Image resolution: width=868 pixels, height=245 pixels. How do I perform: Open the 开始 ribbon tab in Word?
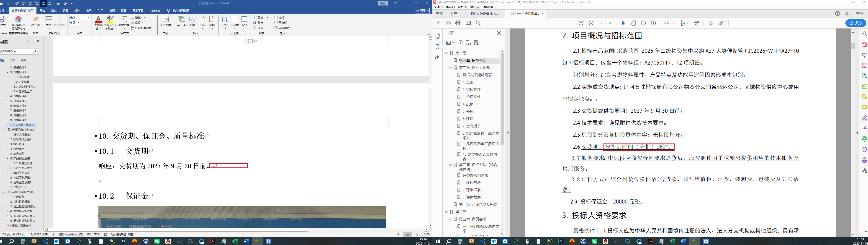pos(42,10)
